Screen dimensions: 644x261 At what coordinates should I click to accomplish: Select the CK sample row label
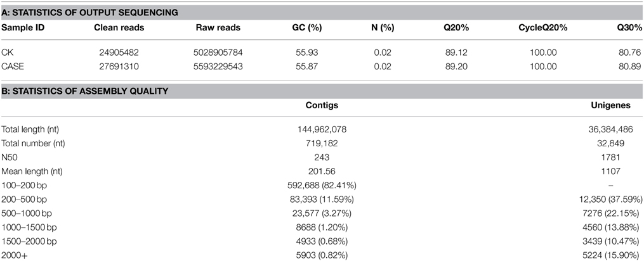(6, 53)
